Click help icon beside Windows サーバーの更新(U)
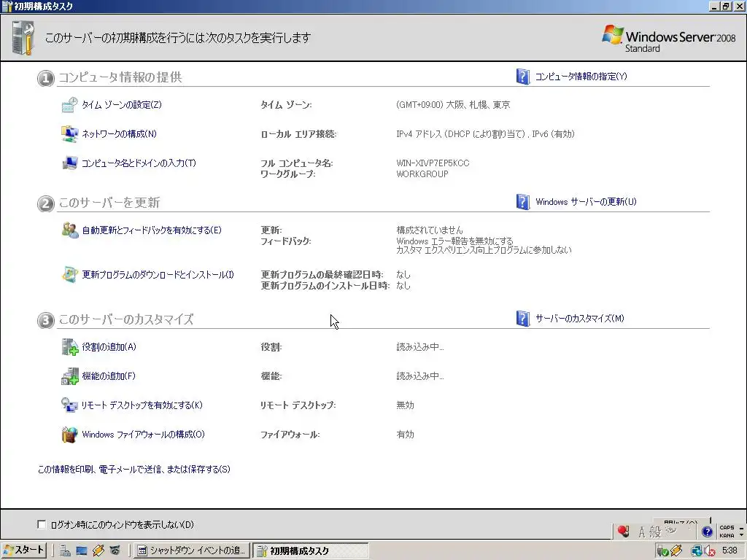Screen dimensions: 747x560 tap(522, 202)
